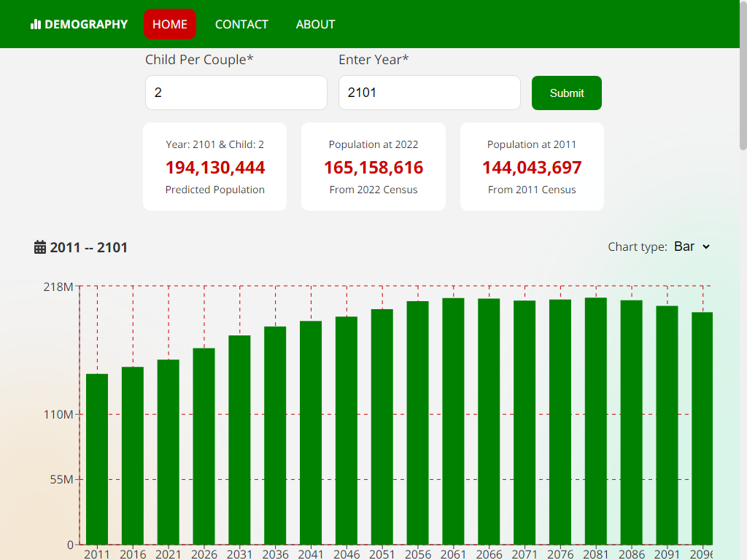Select the predicted population 194,130,444 value
Viewport: 747px width, 560px height.
coord(215,168)
